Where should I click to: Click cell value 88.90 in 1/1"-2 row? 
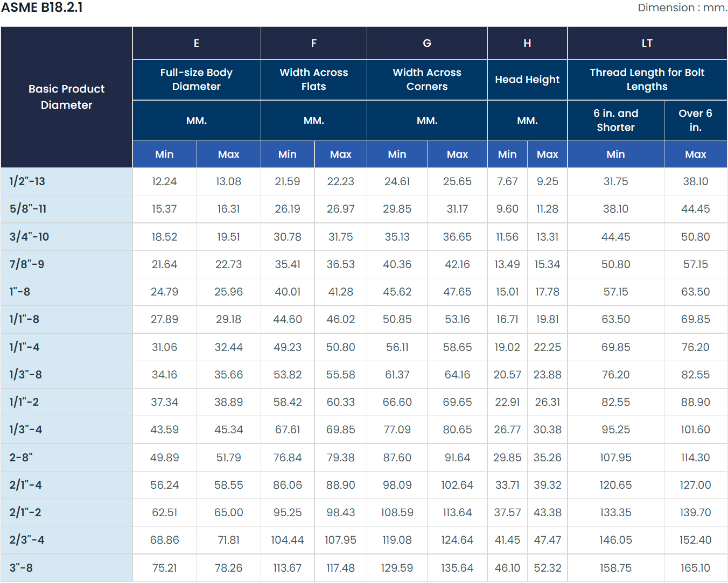(x=695, y=402)
